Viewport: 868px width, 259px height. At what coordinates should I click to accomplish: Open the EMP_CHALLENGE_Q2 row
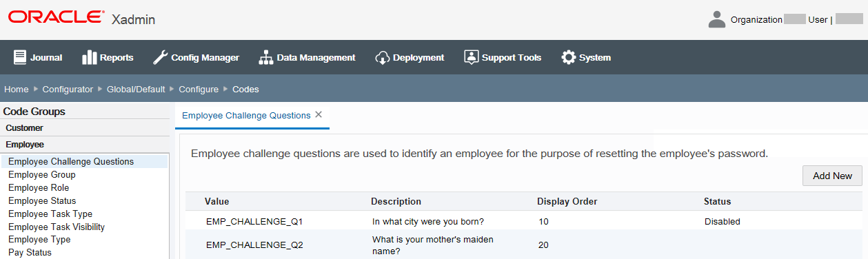[524, 245]
